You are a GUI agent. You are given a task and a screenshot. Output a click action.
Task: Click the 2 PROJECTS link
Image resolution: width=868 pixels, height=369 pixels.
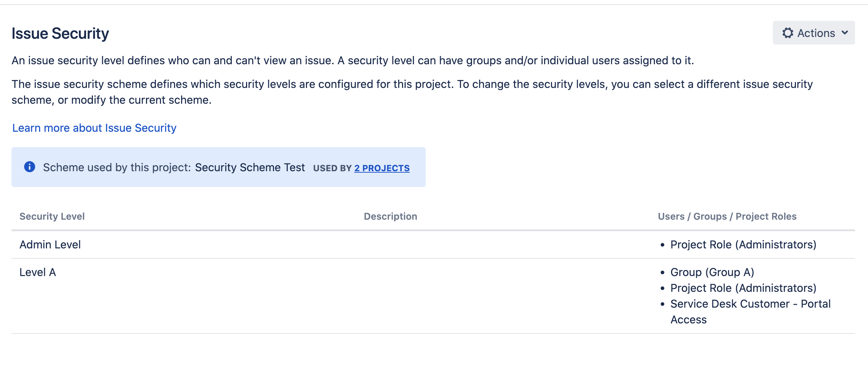click(382, 168)
